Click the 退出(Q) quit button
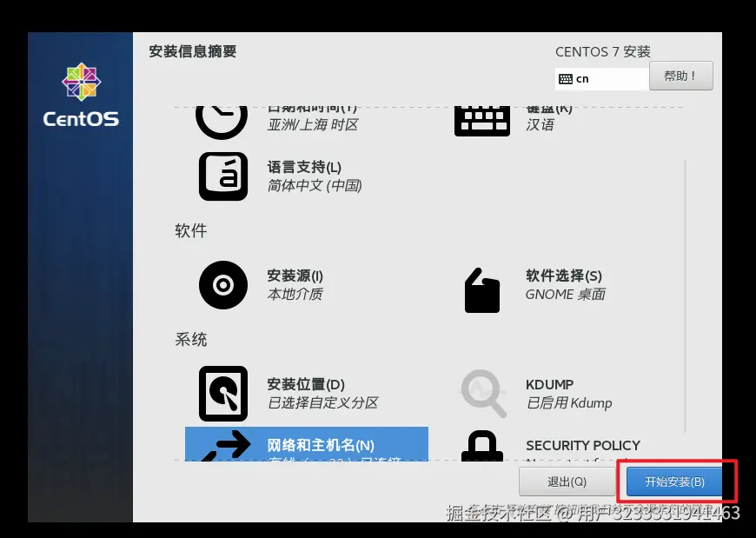The width and height of the screenshot is (756, 538). coord(567,482)
